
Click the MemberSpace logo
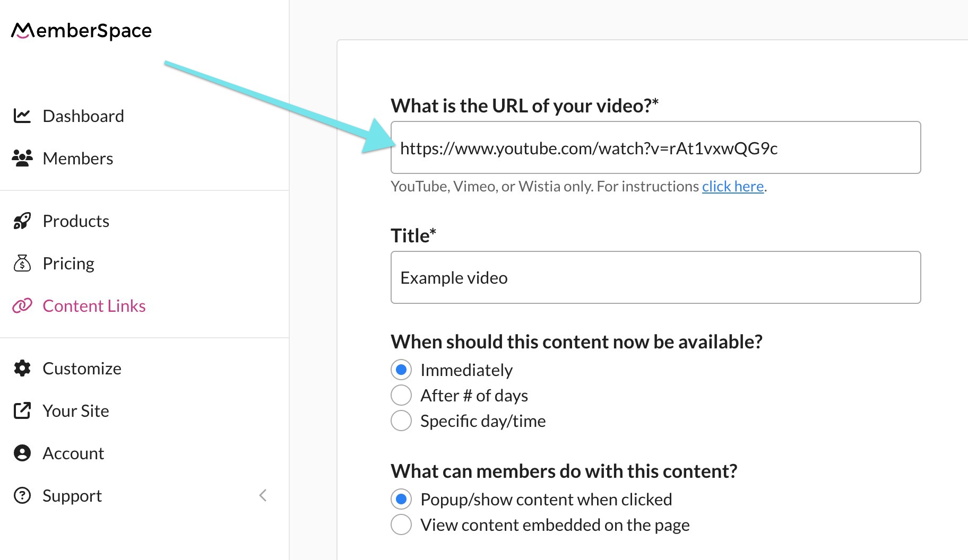81,30
